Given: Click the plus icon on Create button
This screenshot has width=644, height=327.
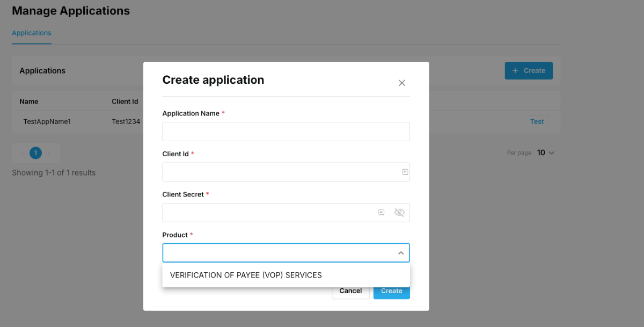Looking at the screenshot, I should pos(515,70).
